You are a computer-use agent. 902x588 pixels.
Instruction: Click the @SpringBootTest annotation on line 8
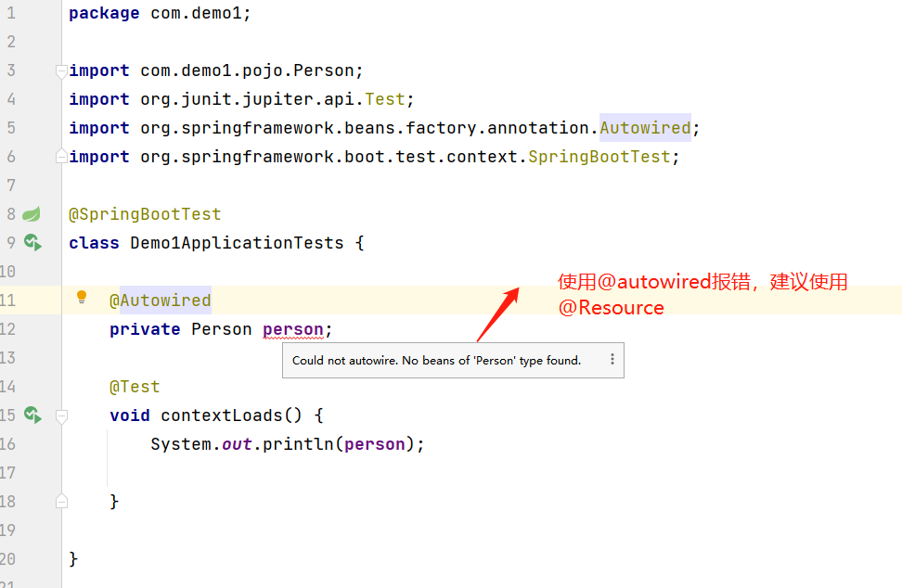pos(145,214)
